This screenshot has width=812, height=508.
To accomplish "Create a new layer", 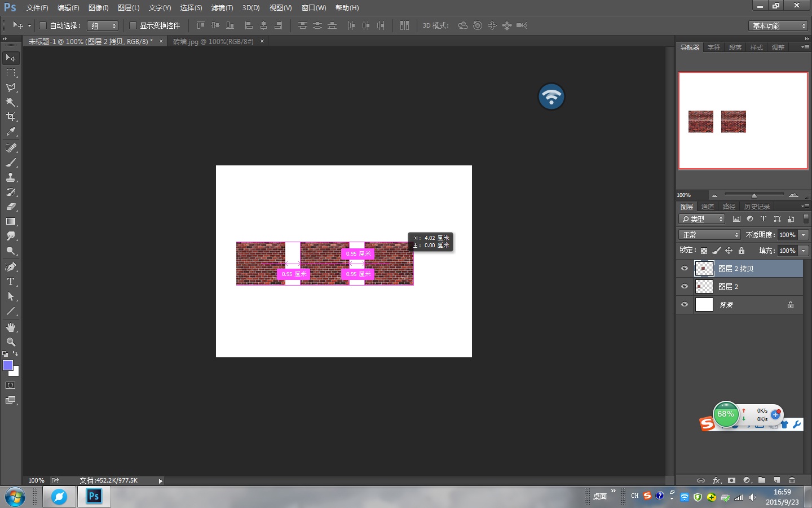I will click(x=776, y=480).
